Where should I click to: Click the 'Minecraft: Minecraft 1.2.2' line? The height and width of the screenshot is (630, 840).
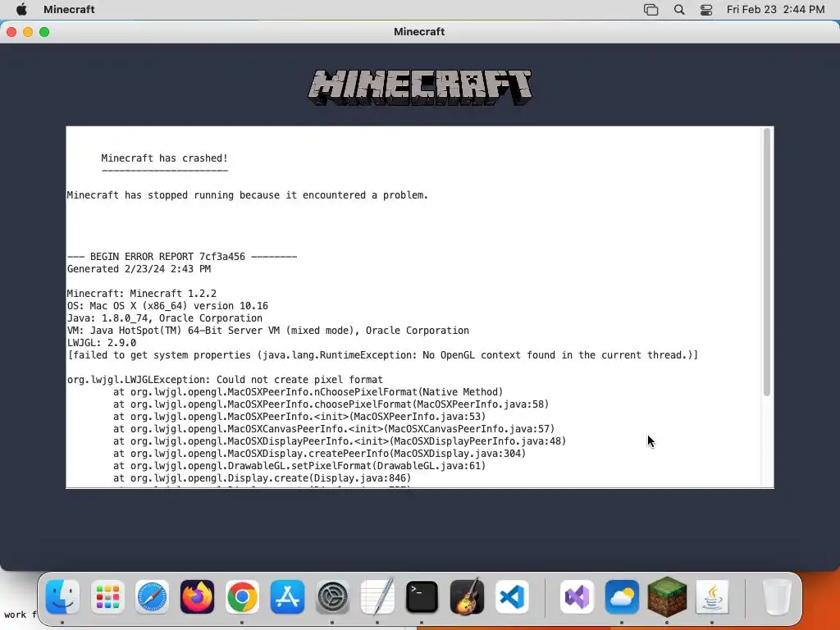point(141,294)
